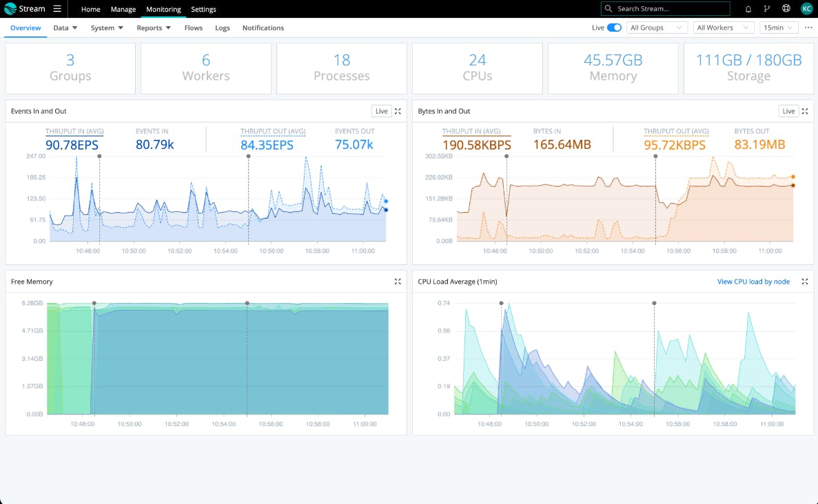
Task: Change the 15min time range dropdown
Action: tap(779, 28)
